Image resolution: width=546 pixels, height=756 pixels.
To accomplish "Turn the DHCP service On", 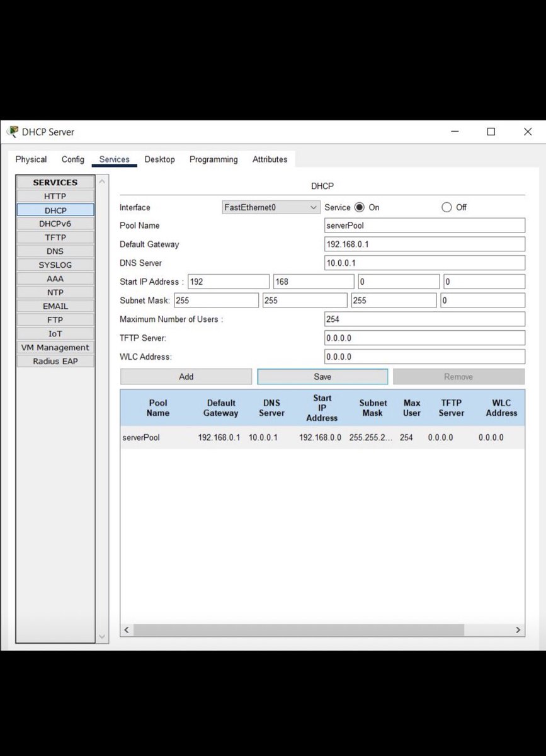I will coord(359,207).
